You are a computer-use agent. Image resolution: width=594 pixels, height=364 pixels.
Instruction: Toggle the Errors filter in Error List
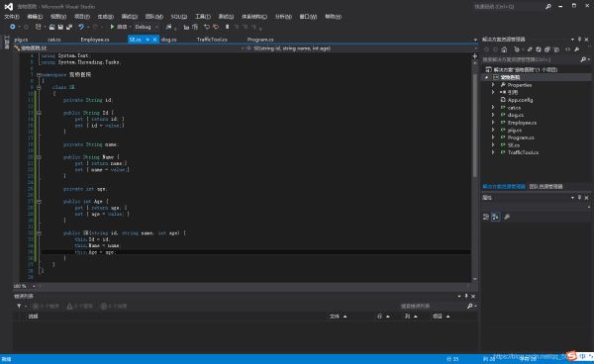pyautogui.click(x=46, y=306)
